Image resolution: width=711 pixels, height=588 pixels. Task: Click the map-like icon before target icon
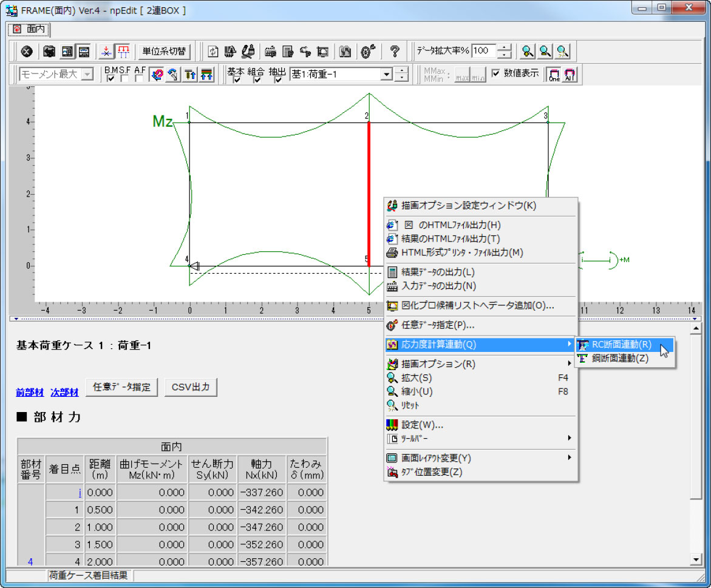[345, 52]
